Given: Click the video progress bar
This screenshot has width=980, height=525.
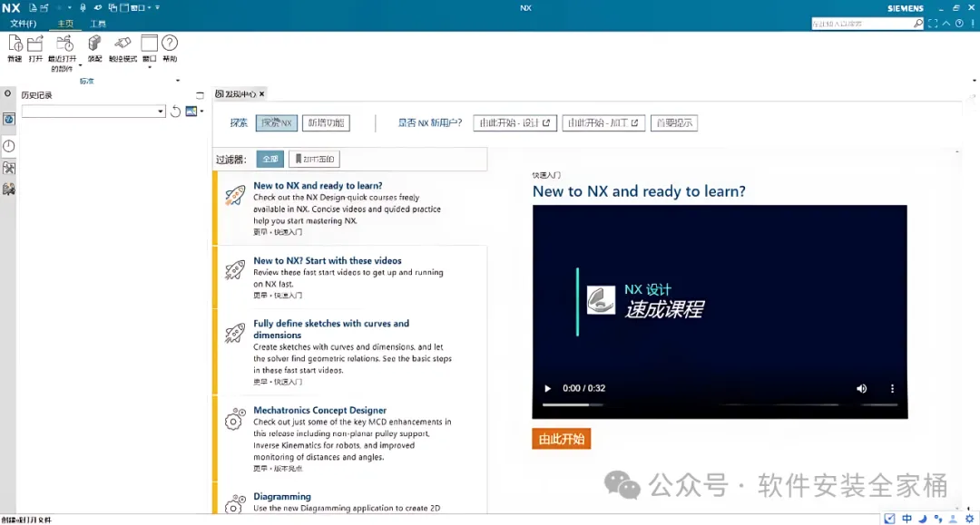Looking at the screenshot, I should point(720,405).
